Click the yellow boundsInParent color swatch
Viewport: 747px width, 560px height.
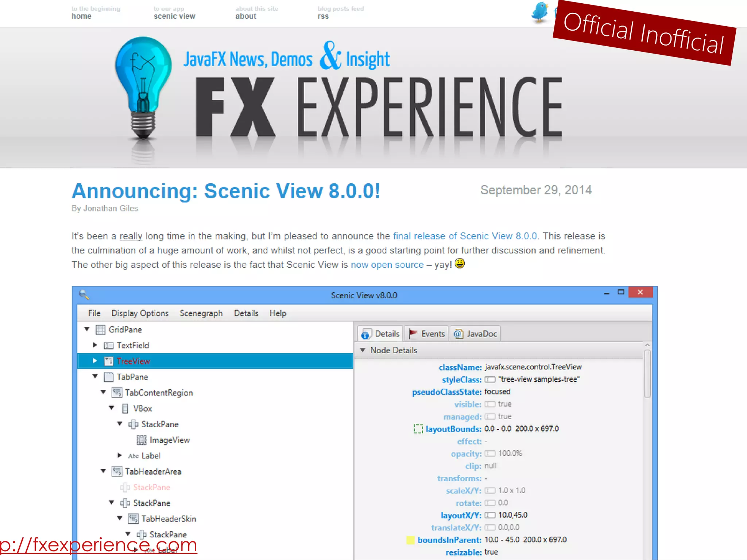[410, 540]
